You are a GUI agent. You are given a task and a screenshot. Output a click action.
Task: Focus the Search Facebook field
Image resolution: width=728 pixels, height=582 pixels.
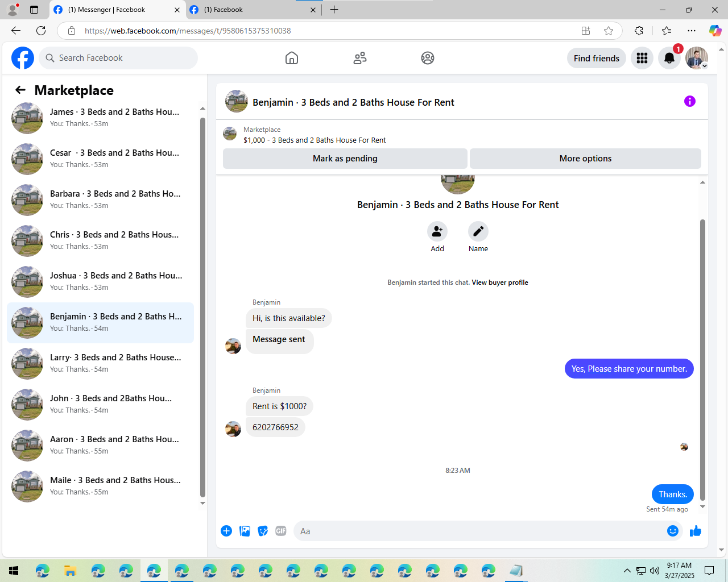[118, 58]
